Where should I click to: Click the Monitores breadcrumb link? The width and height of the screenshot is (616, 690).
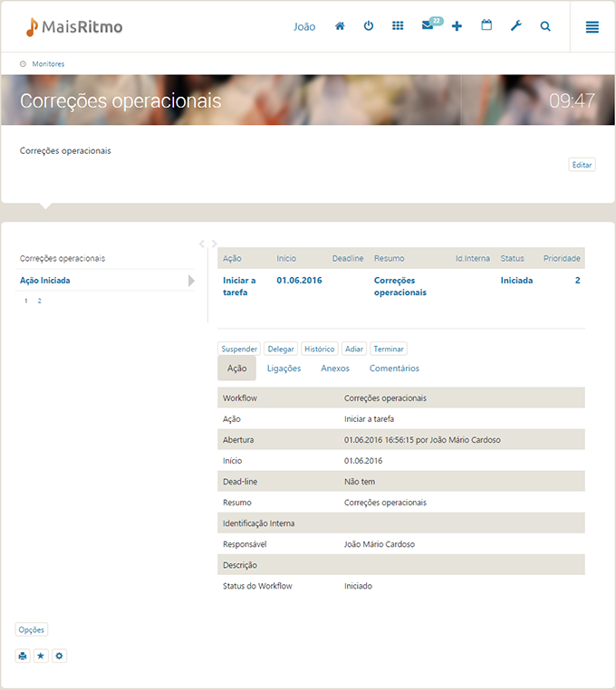tap(48, 64)
